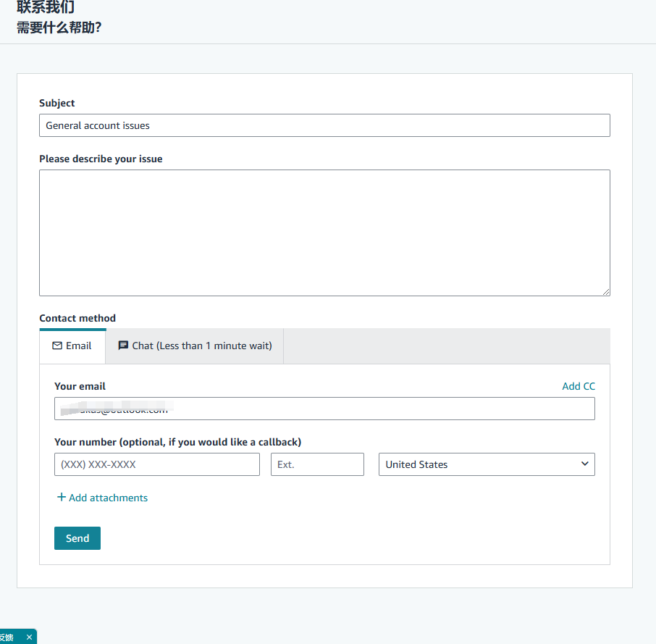The width and height of the screenshot is (656, 644).
Task: Click the Ext. extension field
Action: click(317, 464)
